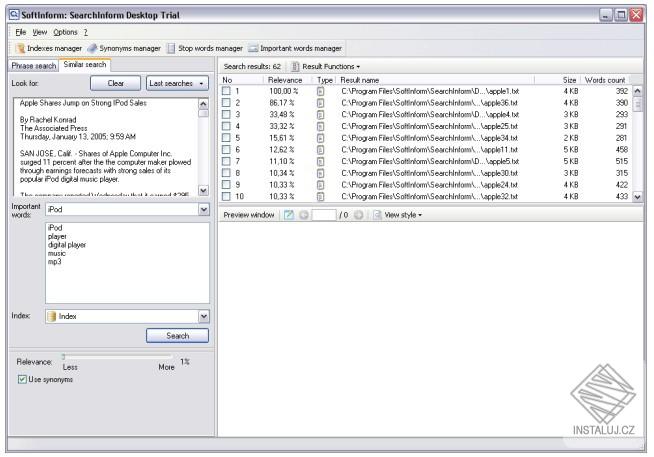The image size is (654, 457).
Task: Switch to the Phrase search tab
Action: click(33, 66)
